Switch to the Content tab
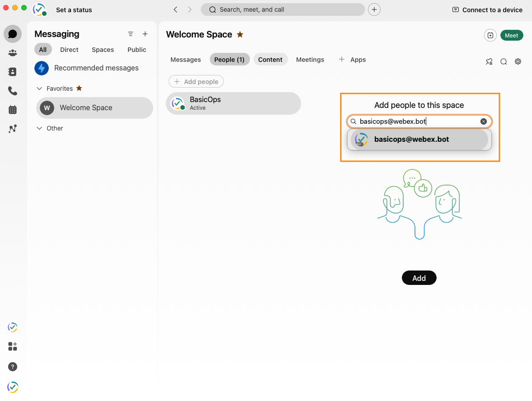The height and width of the screenshot is (401, 532). (x=270, y=59)
